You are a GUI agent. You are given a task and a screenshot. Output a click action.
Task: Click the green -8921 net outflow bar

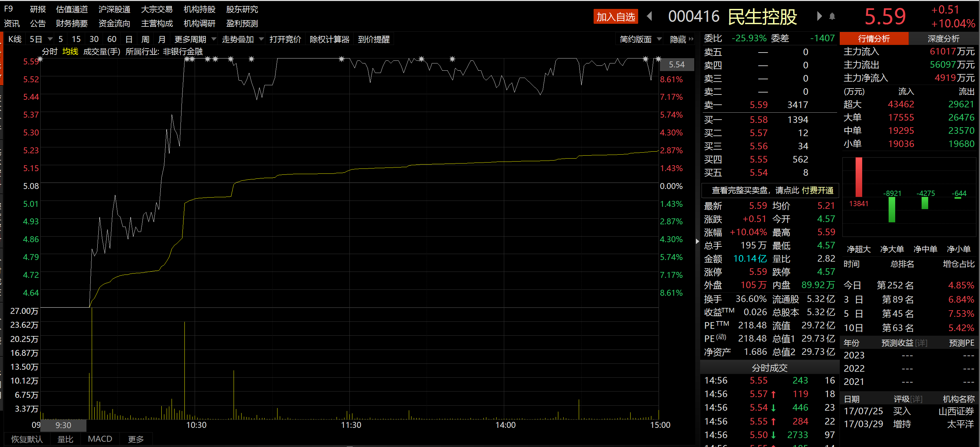tap(891, 210)
